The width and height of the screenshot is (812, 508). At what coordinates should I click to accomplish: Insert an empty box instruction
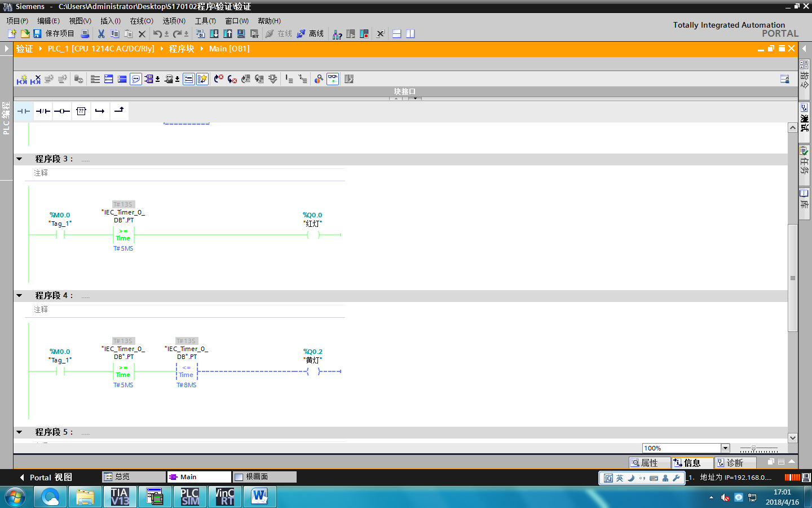(x=81, y=111)
